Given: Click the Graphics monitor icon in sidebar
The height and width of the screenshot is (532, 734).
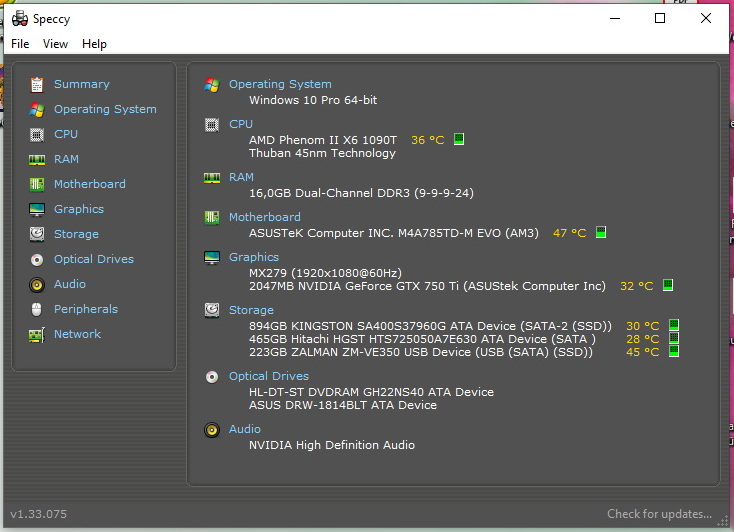Looking at the screenshot, I should [37, 209].
